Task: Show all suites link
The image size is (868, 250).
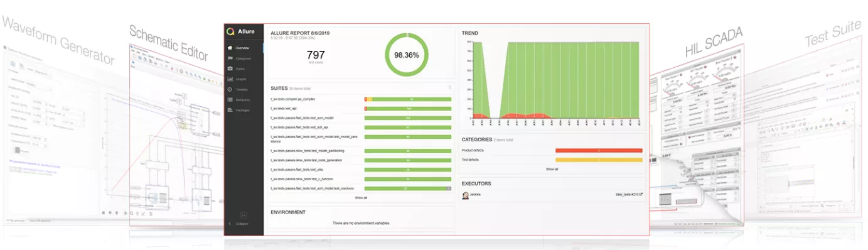Action: tap(361, 198)
